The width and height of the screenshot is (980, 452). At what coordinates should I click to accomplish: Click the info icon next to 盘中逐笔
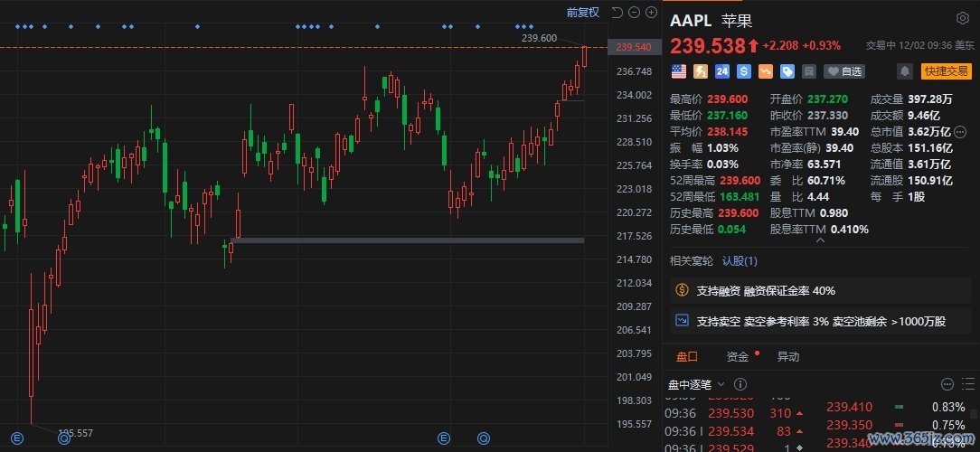[740, 384]
